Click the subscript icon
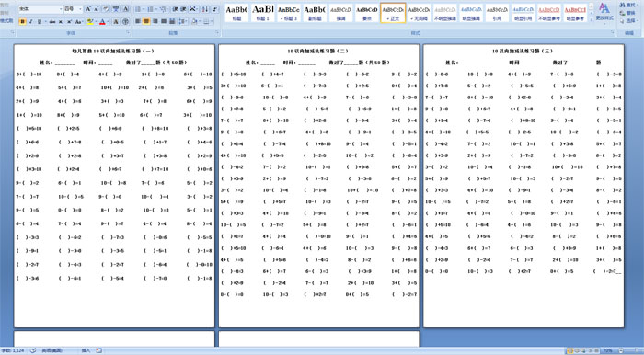The image size is (644, 355). click(x=61, y=21)
